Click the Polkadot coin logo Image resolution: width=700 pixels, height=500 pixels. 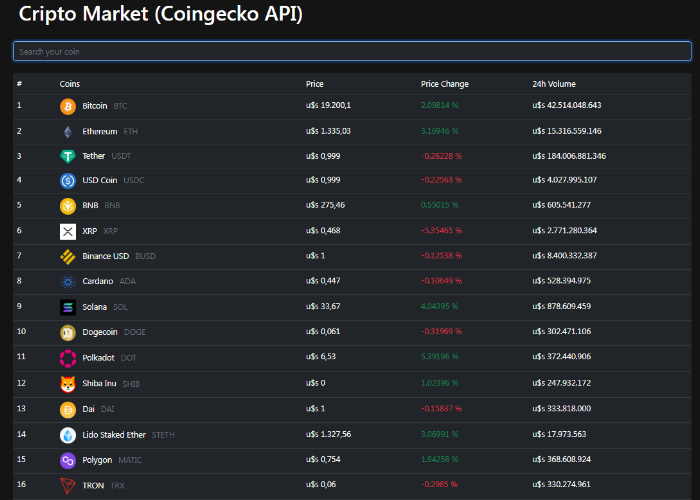pyautogui.click(x=68, y=358)
